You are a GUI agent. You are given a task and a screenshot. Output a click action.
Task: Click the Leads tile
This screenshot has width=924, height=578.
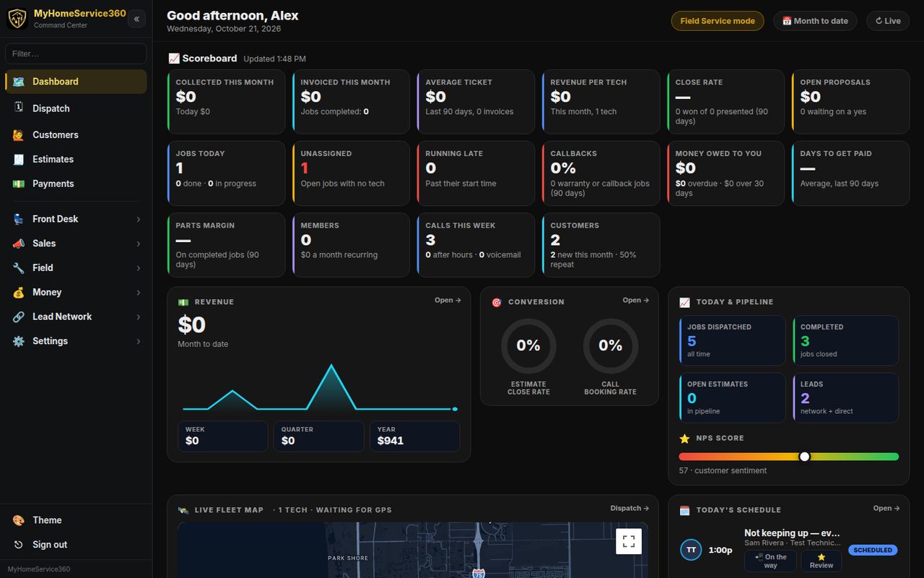(845, 398)
